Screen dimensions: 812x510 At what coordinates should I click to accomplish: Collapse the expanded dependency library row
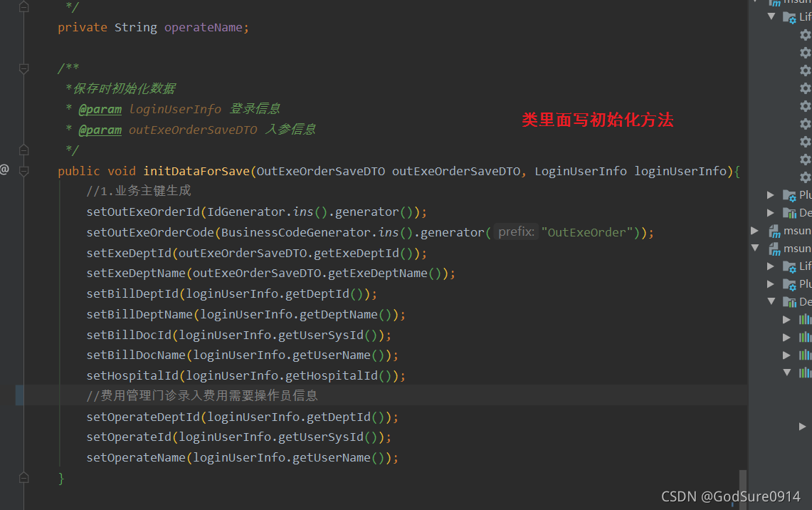pyautogui.click(x=787, y=372)
